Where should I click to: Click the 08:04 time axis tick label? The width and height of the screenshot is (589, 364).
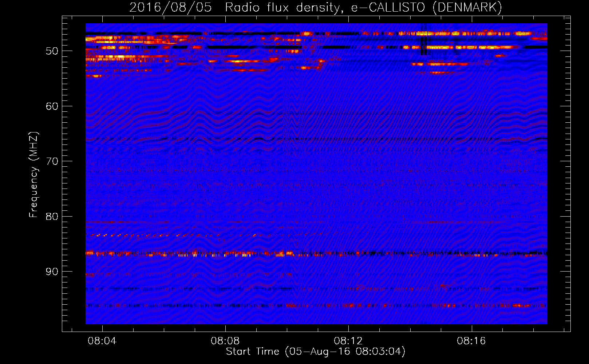click(102, 341)
